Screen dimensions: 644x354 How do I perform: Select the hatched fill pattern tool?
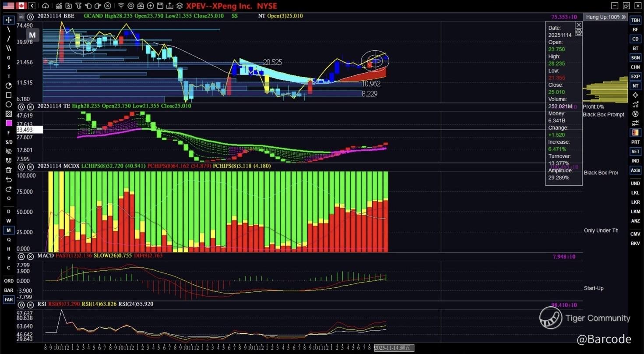click(x=9, y=114)
